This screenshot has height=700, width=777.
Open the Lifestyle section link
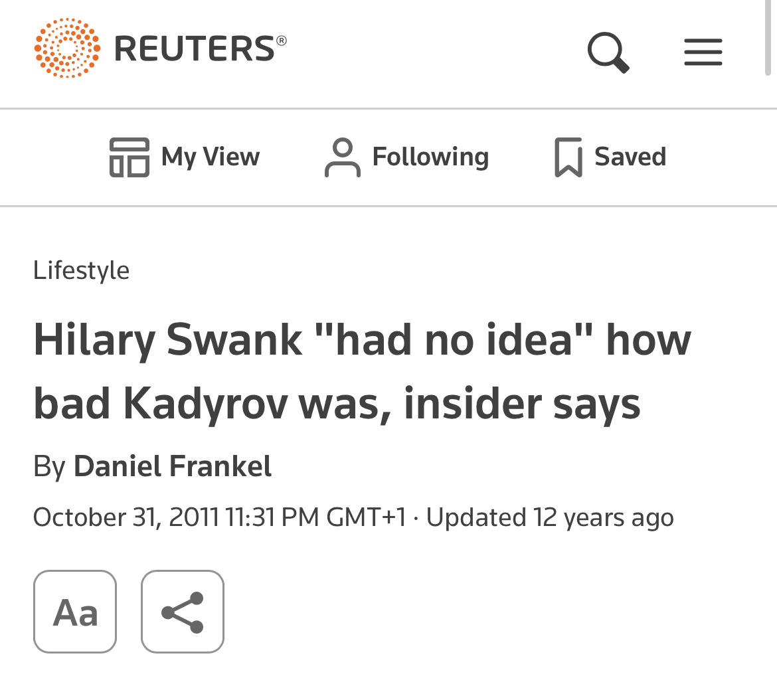coord(81,270)
